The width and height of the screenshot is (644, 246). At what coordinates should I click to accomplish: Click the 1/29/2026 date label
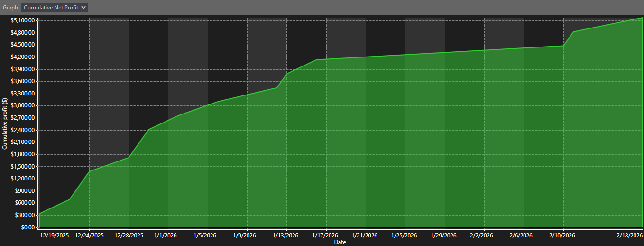click(444, 235)
